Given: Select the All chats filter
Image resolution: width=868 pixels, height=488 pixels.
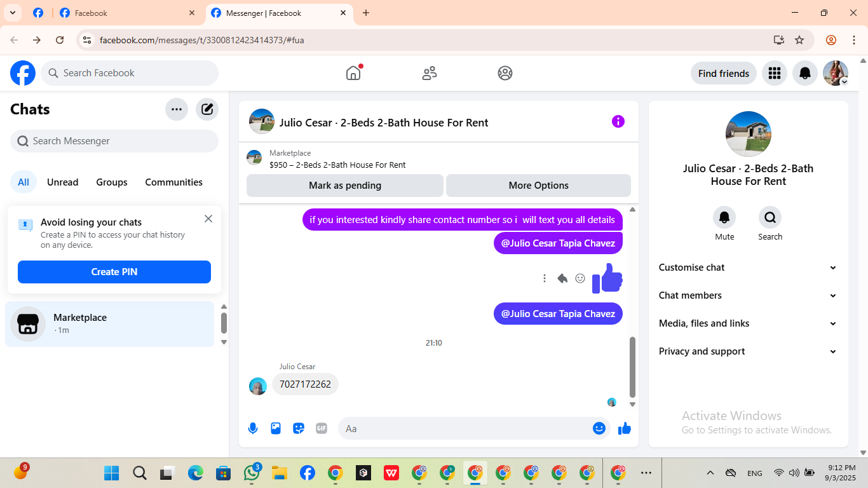Looking at the screenshot, I should [x=24, y=182].
